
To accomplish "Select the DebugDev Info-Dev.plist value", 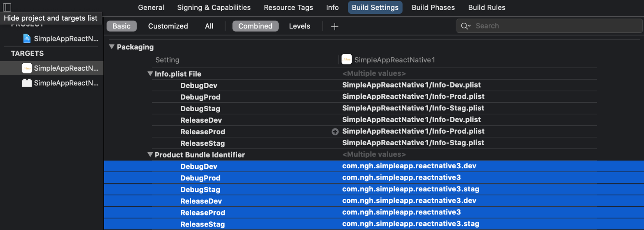I will [x=411, y=85].
